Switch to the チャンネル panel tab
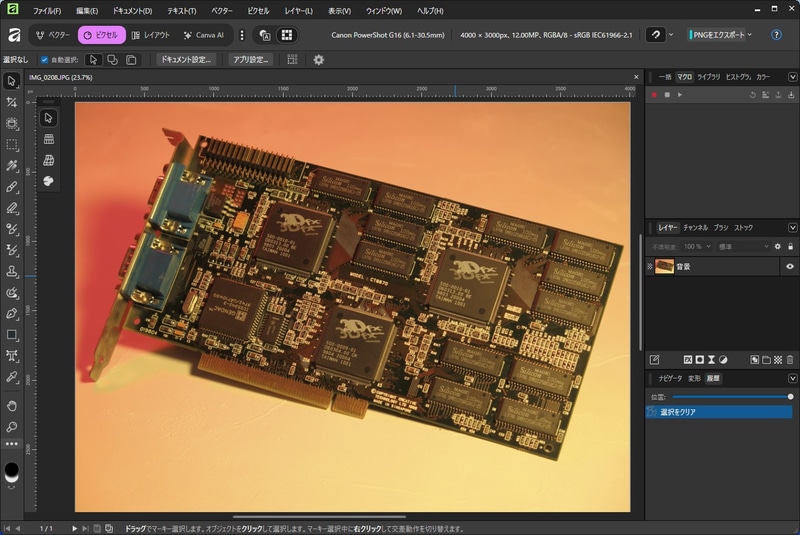Screen dimensions: 800x535 (x=696, y=228)
